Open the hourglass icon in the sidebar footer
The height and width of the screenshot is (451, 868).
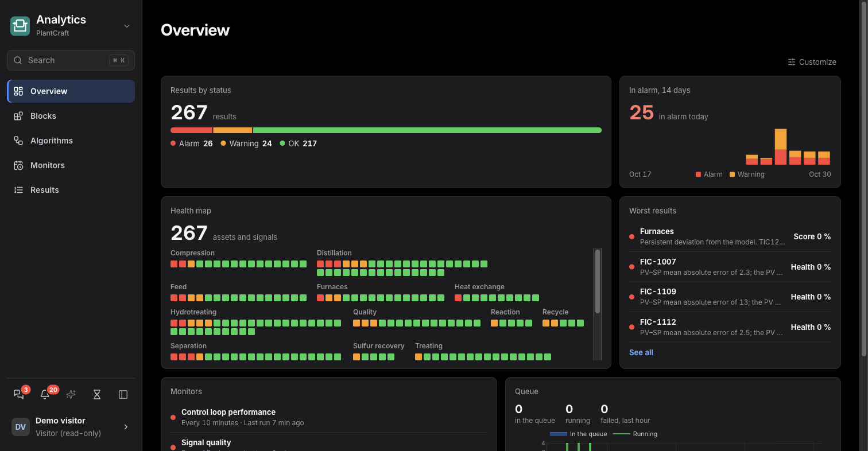[x=97, y=394]
